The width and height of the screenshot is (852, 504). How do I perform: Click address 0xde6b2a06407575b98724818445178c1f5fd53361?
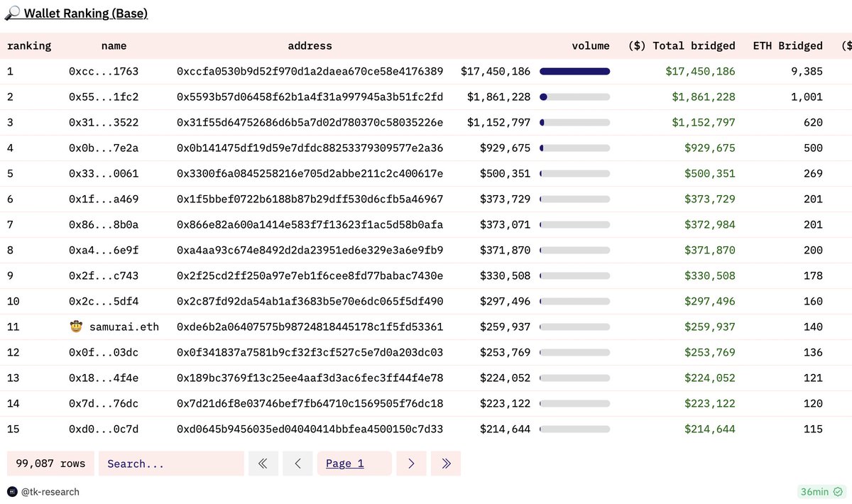tap(310, 327)
